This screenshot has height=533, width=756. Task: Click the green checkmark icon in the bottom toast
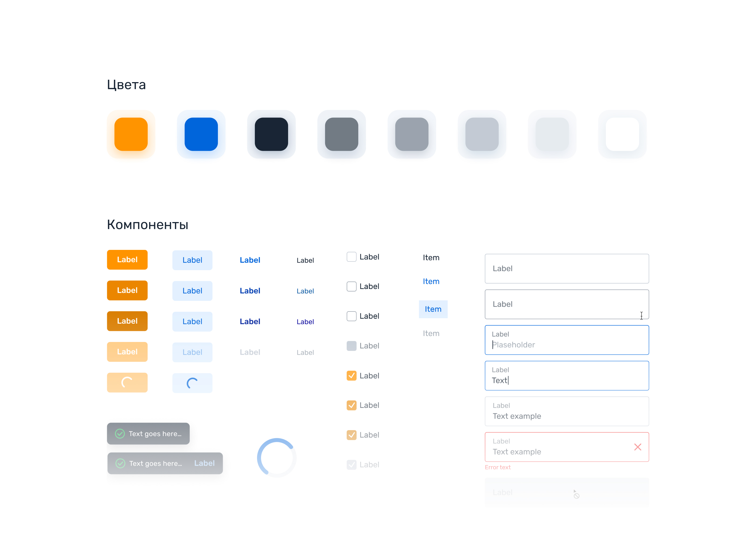120,463
